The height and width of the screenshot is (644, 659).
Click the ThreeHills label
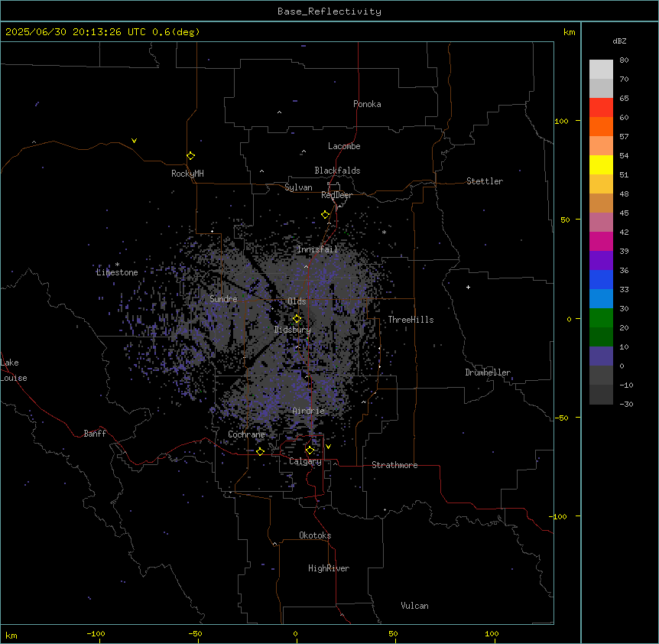tap(411, 320)
